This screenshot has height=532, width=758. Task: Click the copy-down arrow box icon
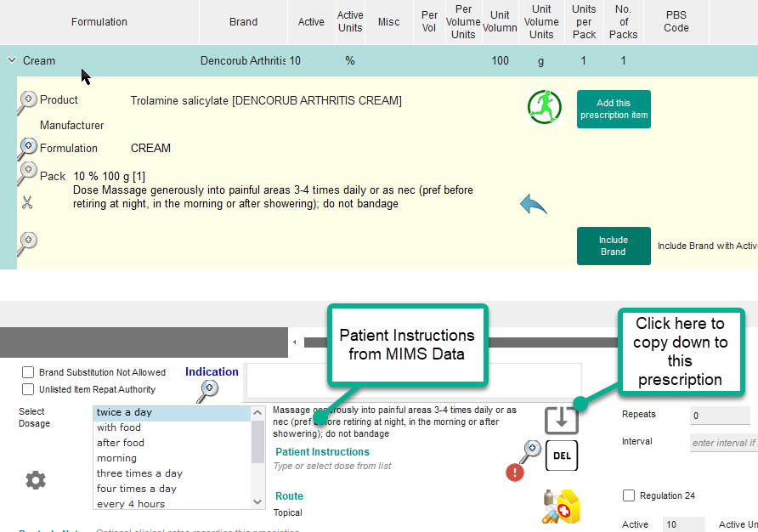561,421
